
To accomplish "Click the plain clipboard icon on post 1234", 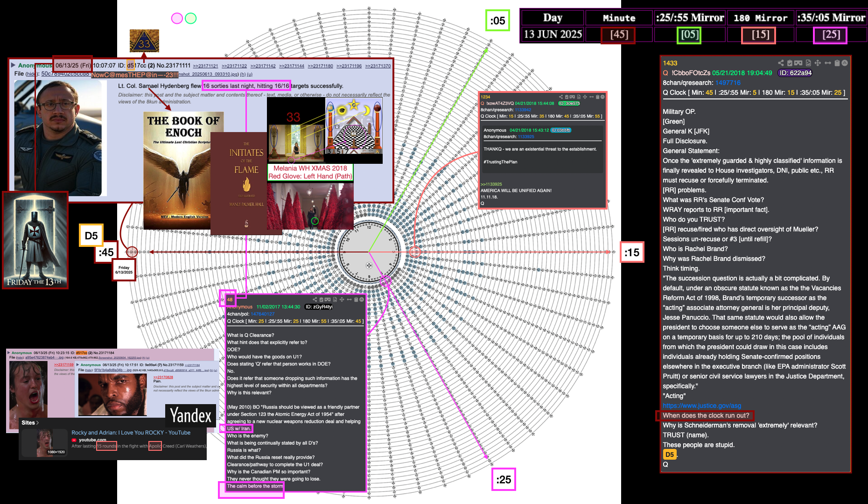I will [597, 97].
